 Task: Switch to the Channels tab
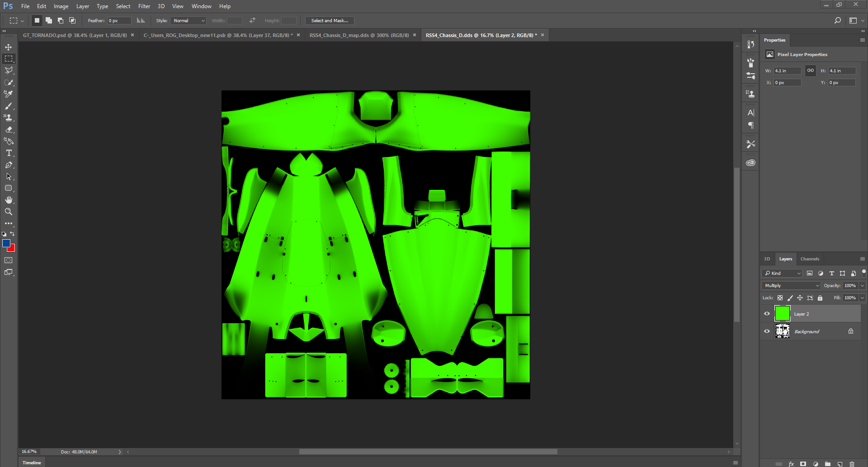click(x=810, y=259)
